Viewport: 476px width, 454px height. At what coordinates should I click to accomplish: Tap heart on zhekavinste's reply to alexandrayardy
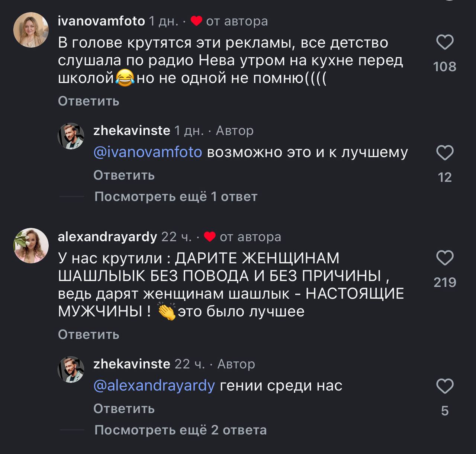[x=445, y=386]
